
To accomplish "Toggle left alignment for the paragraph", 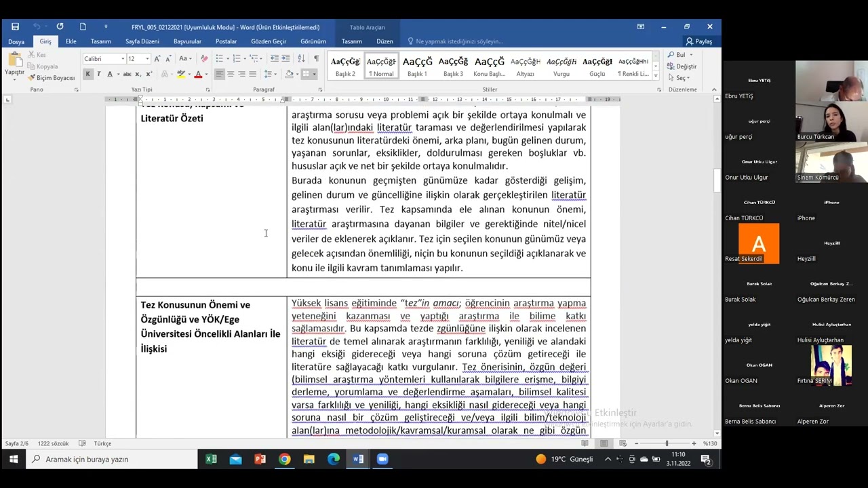I will coord(220,74).
